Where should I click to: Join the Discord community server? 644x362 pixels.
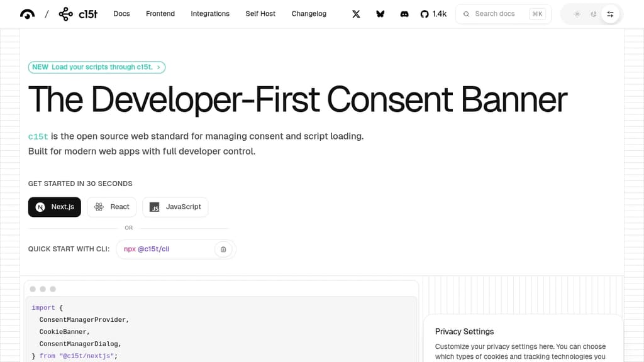point(404,14)
